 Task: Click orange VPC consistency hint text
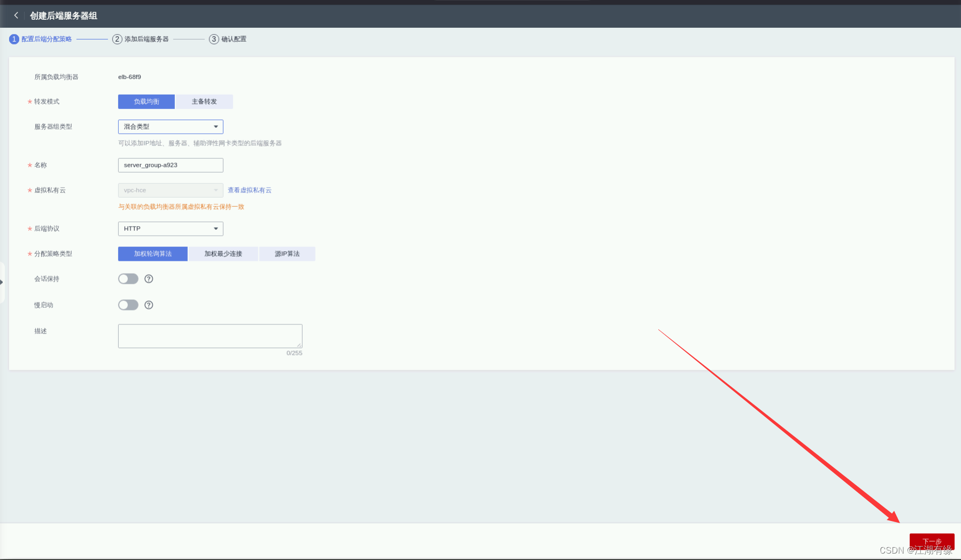pyautogui.click(x=181, y=207)
